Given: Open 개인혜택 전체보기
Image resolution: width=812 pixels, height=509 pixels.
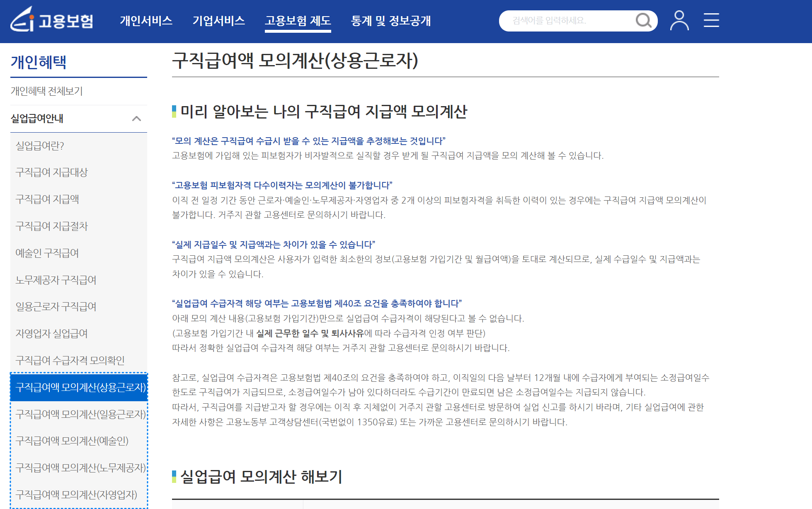Looking at the screenshot, I should tap(46, 92).
